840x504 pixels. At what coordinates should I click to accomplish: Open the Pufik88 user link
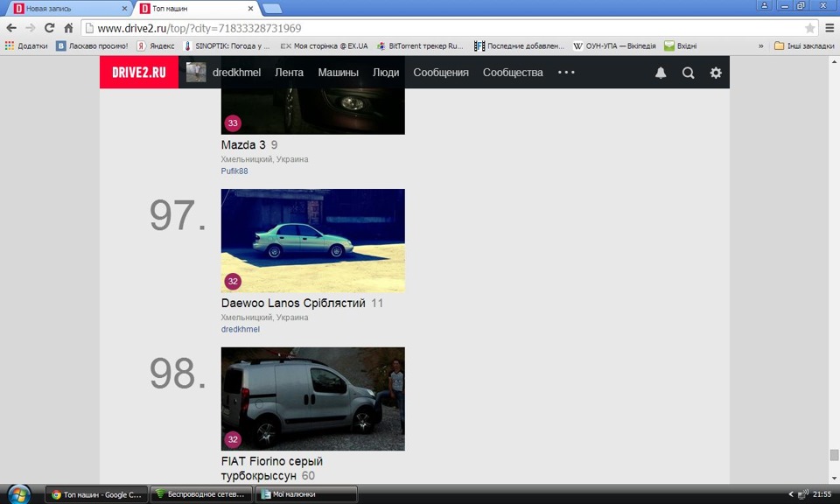click(x=234, y=171)
